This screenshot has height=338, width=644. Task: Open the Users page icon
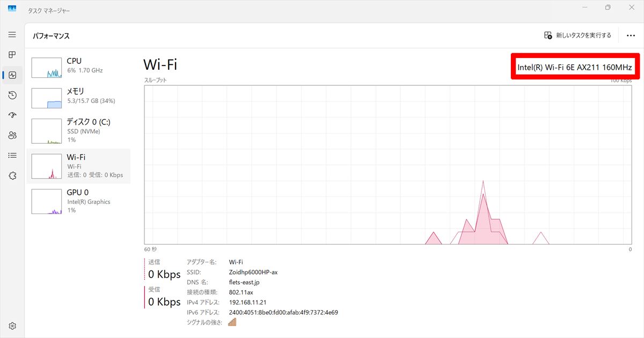click(x=12, y=135)
